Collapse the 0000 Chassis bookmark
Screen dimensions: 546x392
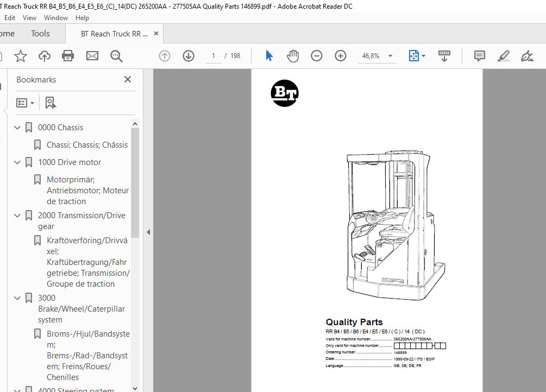point(17,128)
